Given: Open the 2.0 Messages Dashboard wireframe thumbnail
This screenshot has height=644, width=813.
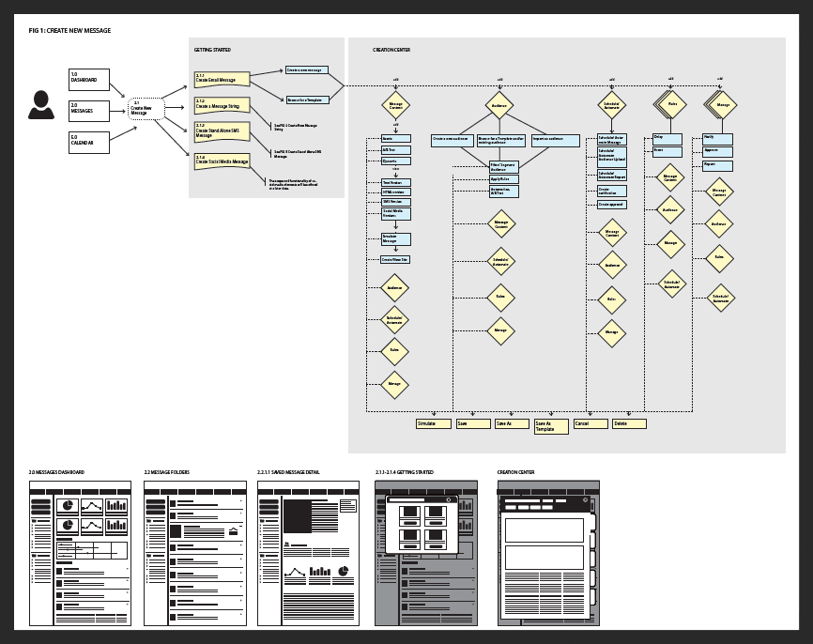Looking at the screenshot, I should (x=81, y=553).
